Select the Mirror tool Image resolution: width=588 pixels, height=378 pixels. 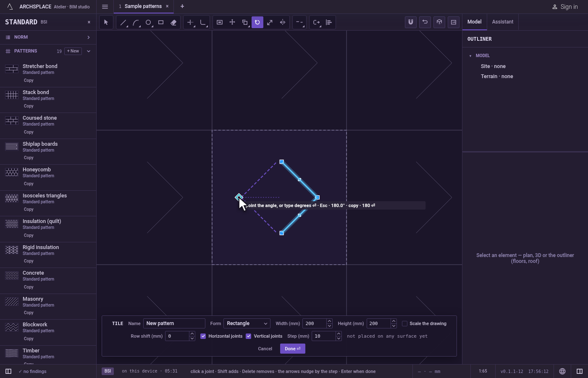283,22
